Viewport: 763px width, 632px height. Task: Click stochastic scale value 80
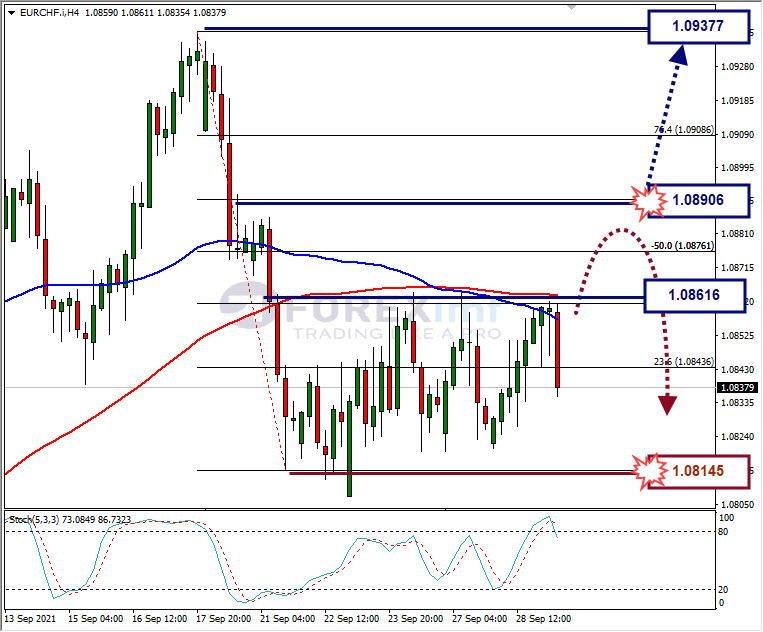click(x=724, y=531)
